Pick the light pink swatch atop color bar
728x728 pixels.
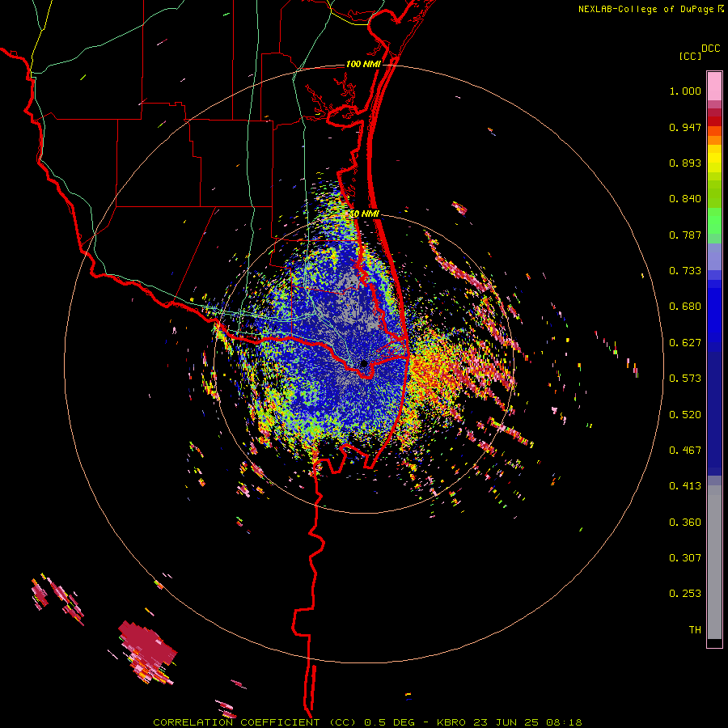pos(714,86)
